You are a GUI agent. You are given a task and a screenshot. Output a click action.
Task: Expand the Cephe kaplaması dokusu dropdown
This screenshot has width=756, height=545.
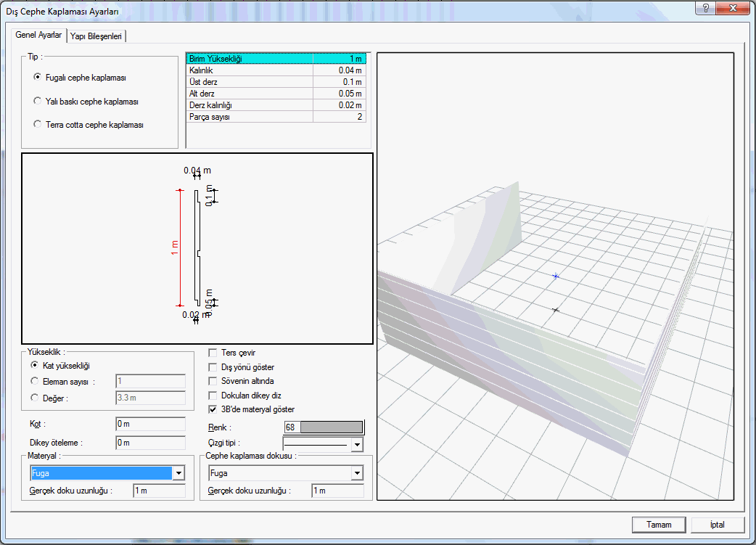pos(357,473)
